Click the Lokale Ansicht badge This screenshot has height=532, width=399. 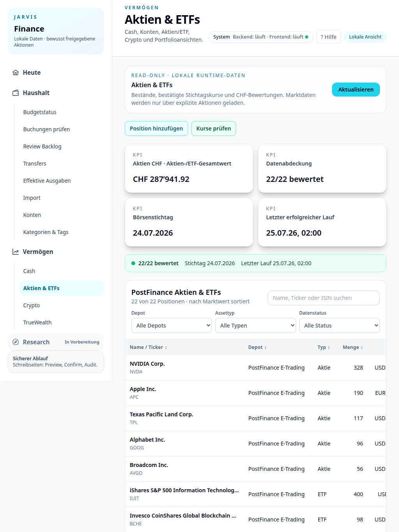click(x=365, y=37)
